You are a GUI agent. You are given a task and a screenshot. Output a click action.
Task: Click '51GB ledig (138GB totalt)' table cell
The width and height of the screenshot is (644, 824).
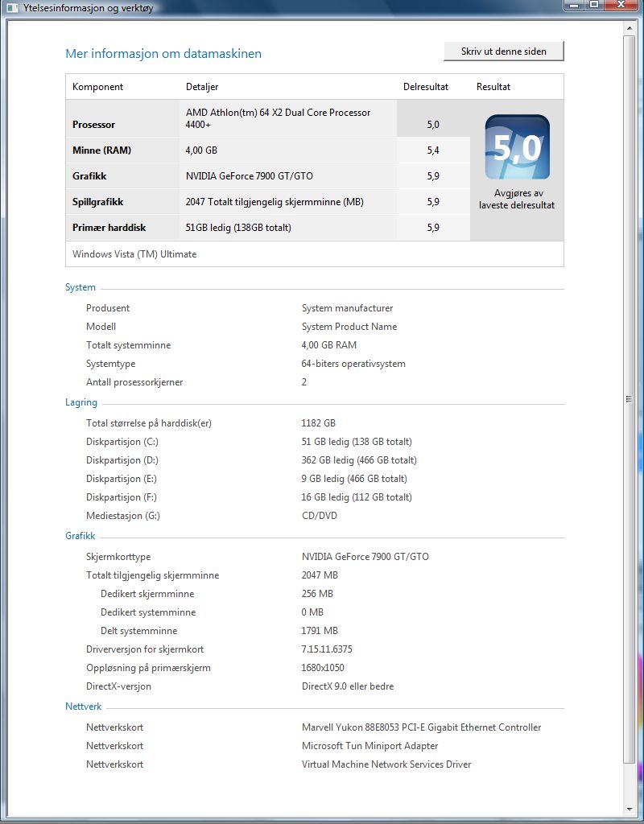[238, 228]
